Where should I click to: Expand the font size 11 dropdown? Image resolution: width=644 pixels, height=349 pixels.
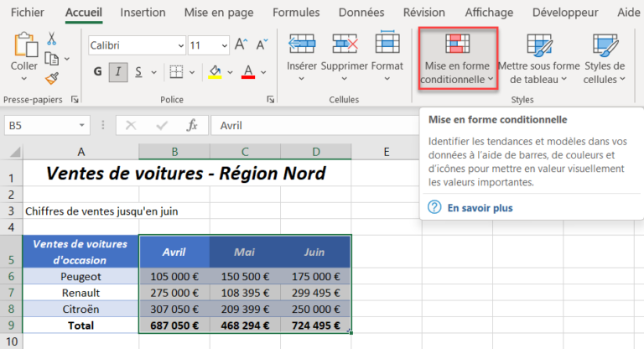(x=223, y=45)
